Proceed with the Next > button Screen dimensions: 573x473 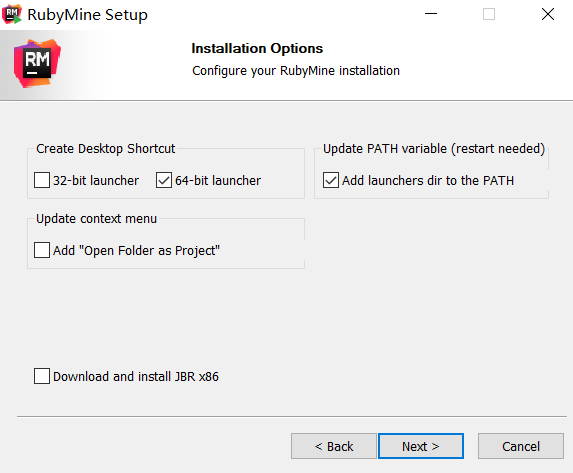421,446
